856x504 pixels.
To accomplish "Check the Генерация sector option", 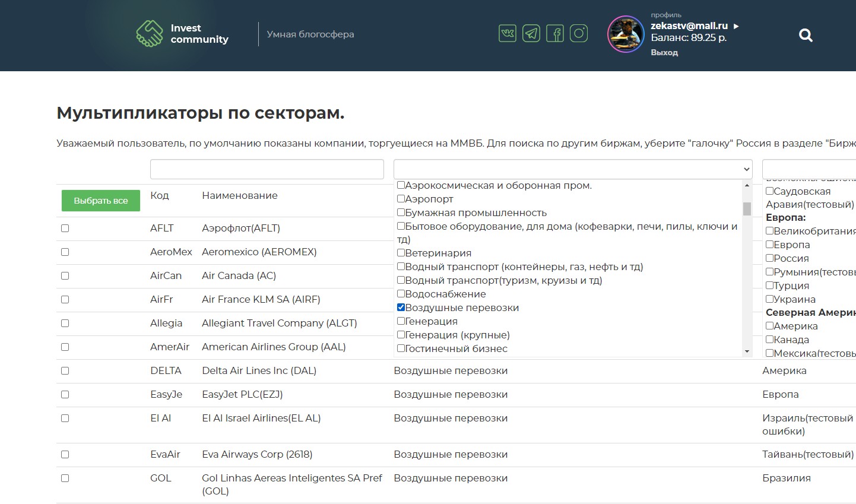I will (401, 321).
